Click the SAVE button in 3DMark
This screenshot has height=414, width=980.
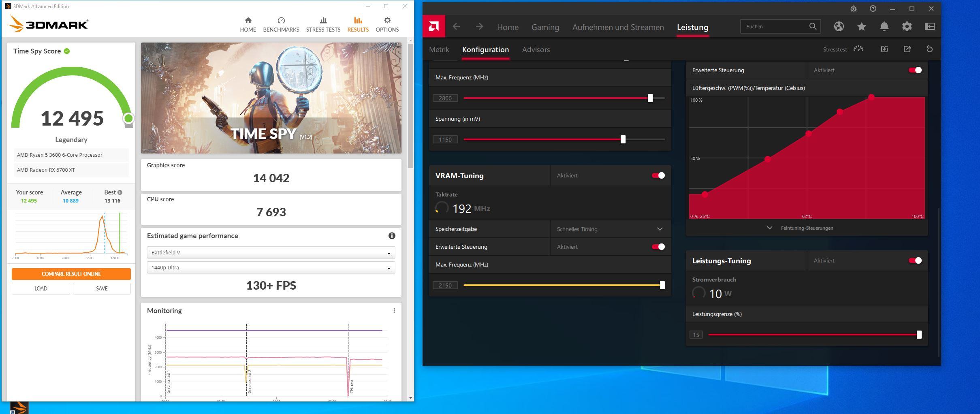tap(102, 288)
